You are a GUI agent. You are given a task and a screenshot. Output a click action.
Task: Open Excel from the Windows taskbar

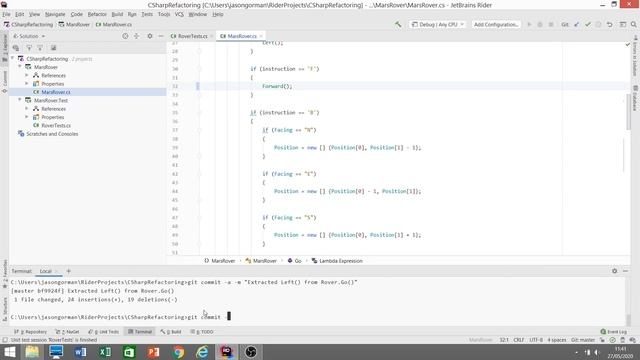coord(105,352)
